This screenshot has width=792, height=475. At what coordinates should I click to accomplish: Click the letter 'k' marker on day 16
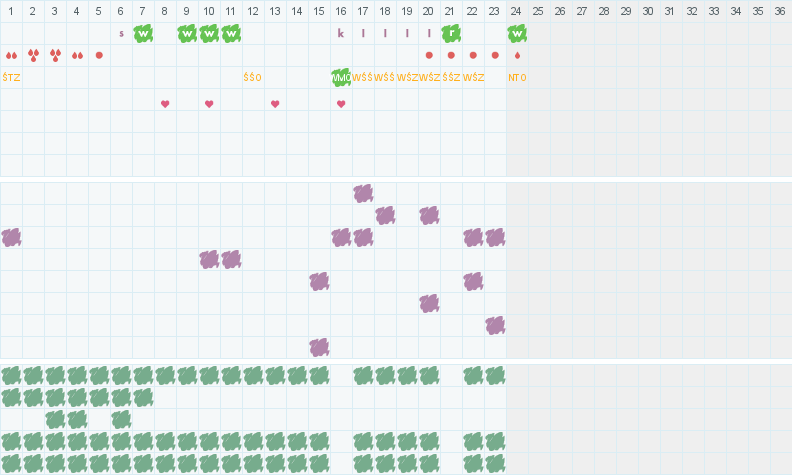pos(341,33)
